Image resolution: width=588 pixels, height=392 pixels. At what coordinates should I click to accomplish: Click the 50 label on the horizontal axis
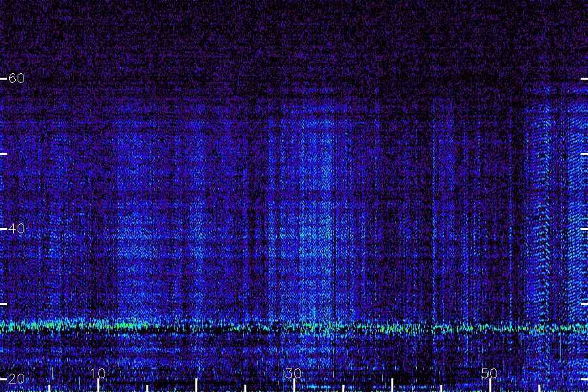click(489, 373)
